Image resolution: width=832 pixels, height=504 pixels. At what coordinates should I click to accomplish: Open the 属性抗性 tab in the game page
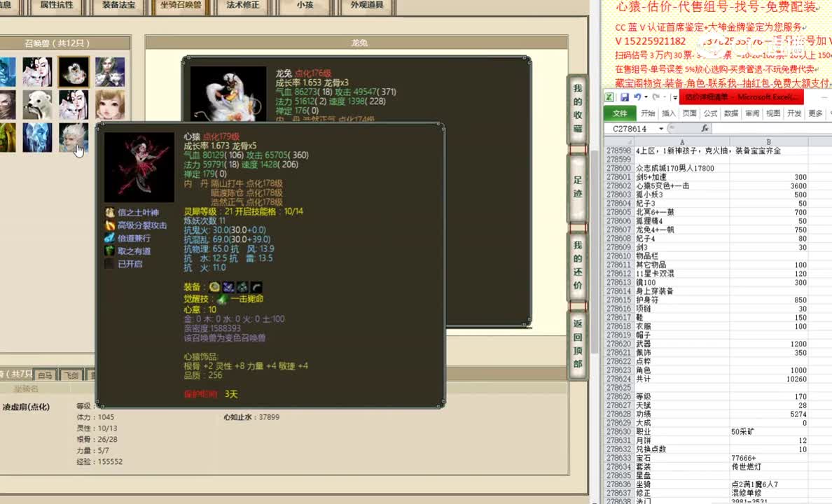pos(57,6)
